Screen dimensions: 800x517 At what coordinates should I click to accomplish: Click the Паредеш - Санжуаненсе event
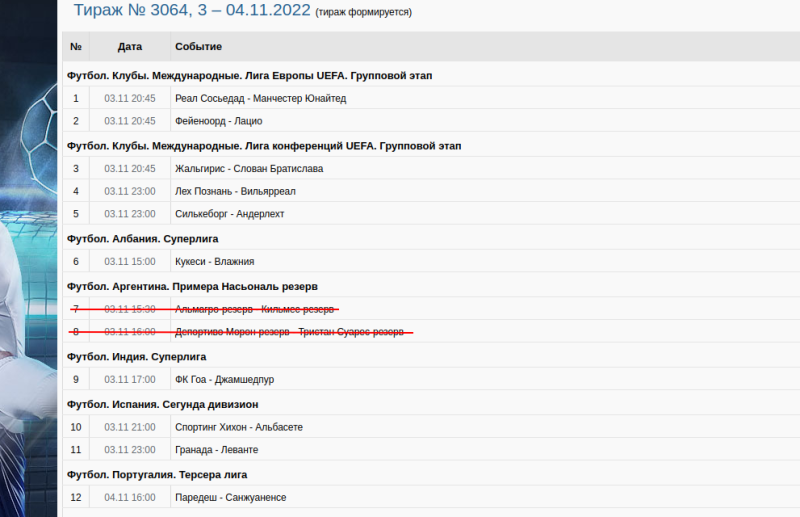pos(230,498)
